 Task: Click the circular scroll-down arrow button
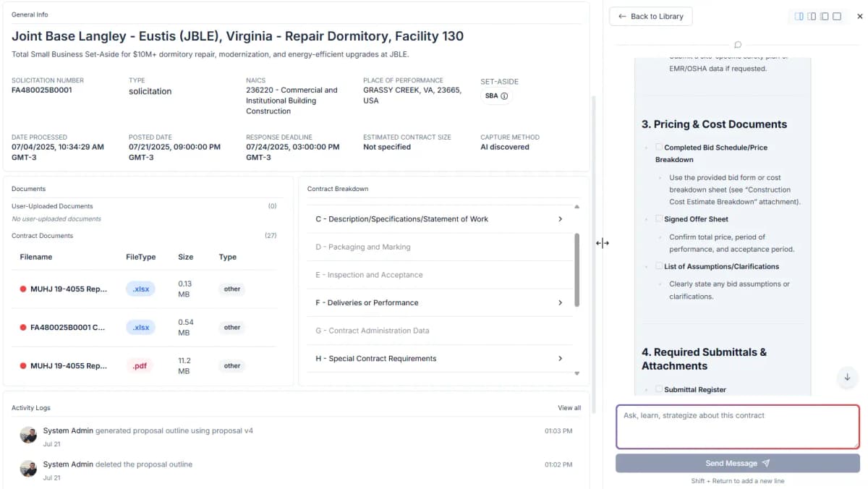tap(847, 378)
